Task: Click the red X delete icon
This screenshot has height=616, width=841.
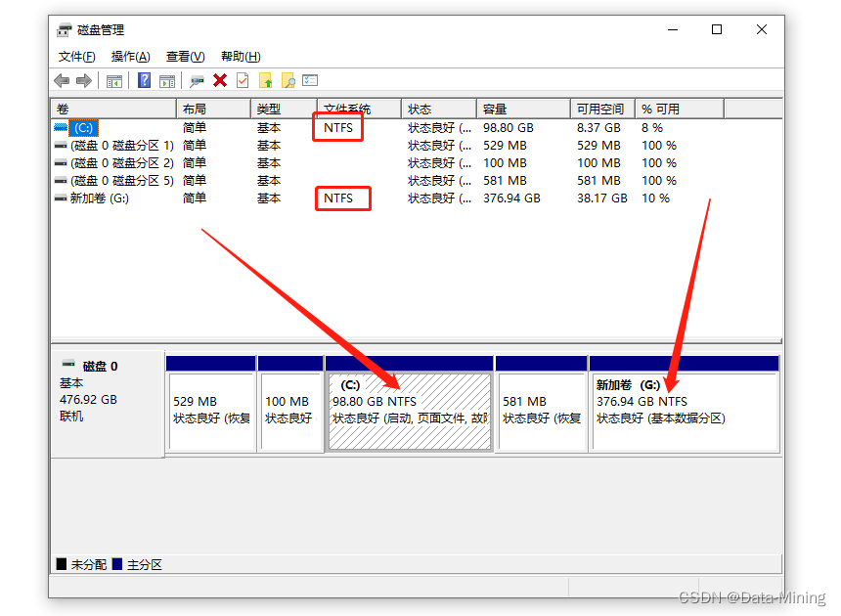Action: point(220,80)
